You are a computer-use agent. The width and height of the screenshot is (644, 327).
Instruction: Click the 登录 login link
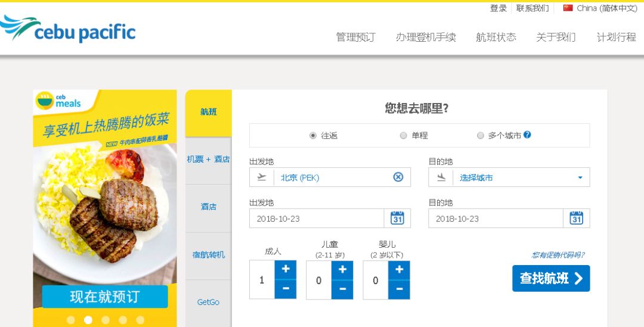498,8
